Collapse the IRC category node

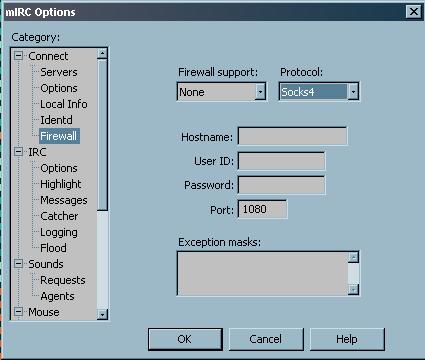pyautogui.click(x=18, y=152)
